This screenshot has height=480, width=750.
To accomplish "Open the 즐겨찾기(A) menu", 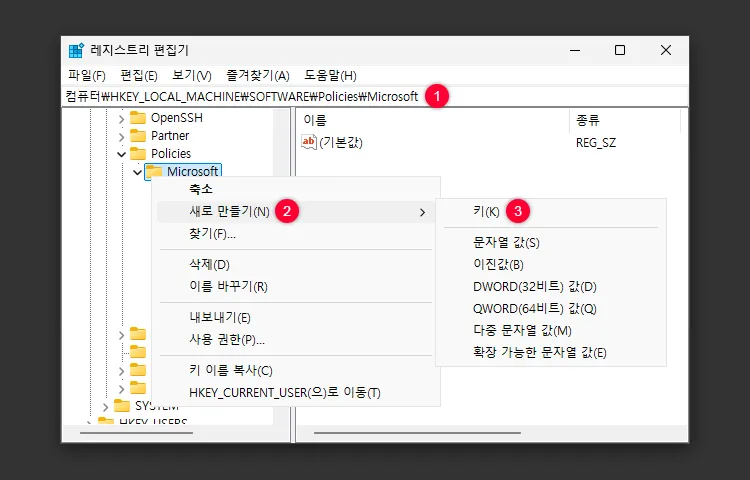I will pyautogui.click(x=258, y=76).
